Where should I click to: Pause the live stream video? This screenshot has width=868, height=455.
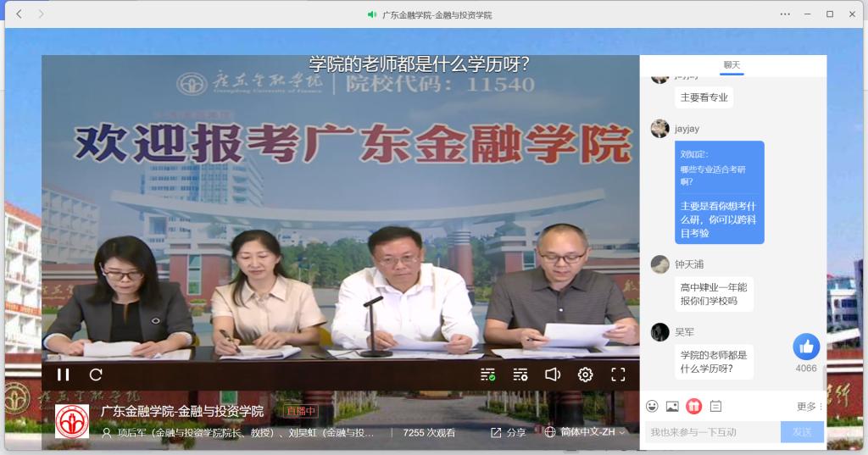[x=63, y=375]
